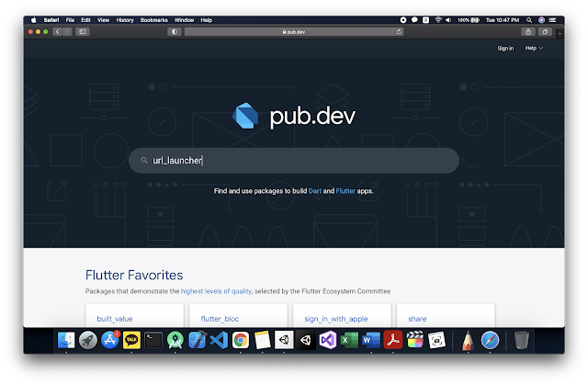This screenshot has height=385, width=588.
Task: Open Launchpad from the dock
Action: [x=88, y=340]
